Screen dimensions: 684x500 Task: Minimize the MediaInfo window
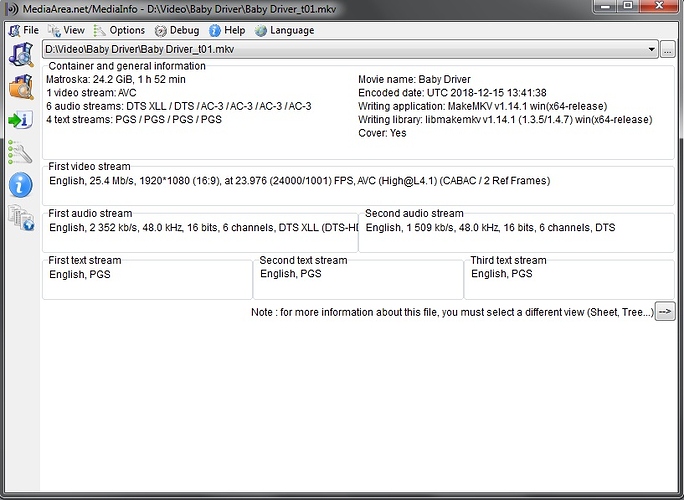[x=605, y=6]
